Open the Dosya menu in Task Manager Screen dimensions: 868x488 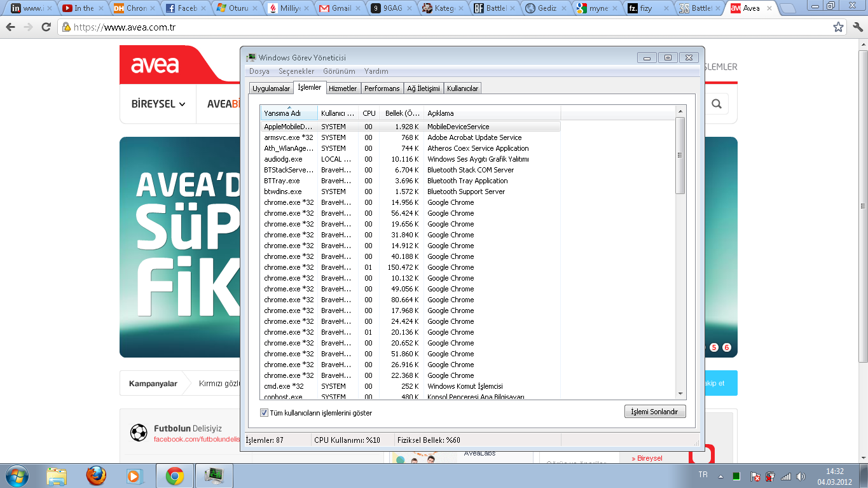[x=259, y=71]
